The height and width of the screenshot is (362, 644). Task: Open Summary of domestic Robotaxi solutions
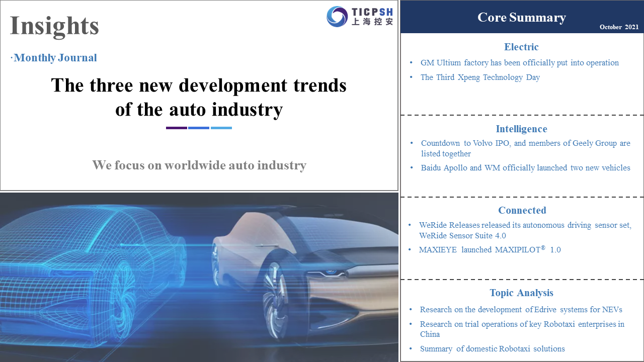pyautogui.click(x=492, y=349)
